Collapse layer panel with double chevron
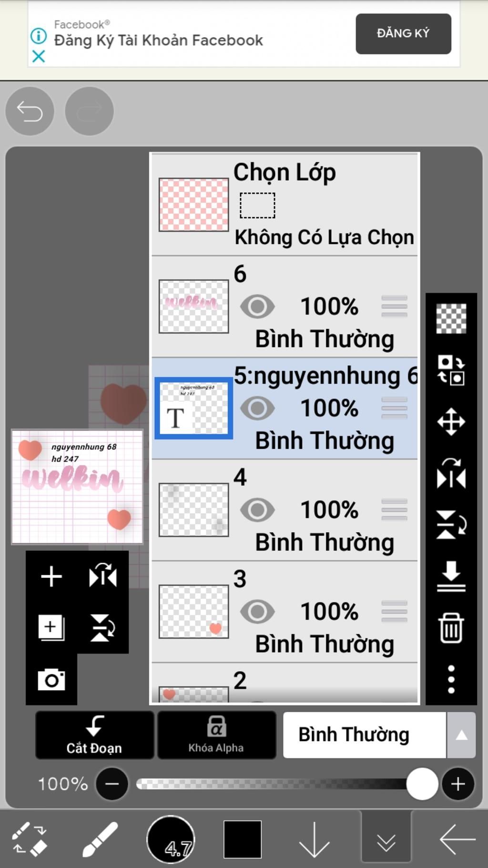Image resolution: width=488 pixels, height=868 pixels. pyautogui.click(x=386, y=840)
